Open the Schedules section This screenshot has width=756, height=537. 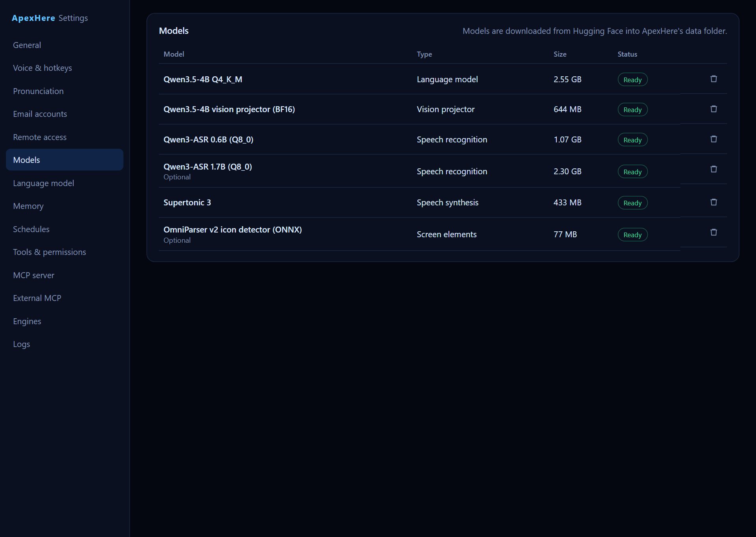pos(65,229)
